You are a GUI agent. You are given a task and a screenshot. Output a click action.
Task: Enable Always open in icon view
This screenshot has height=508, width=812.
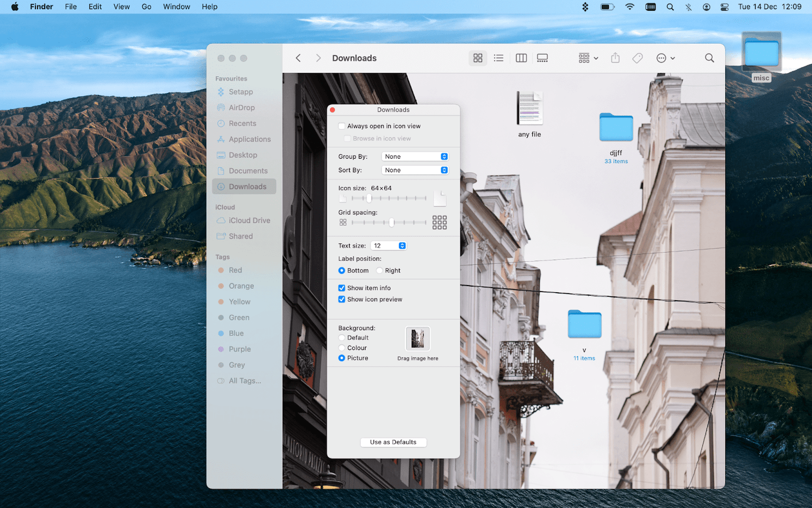(x=341, y=126)
